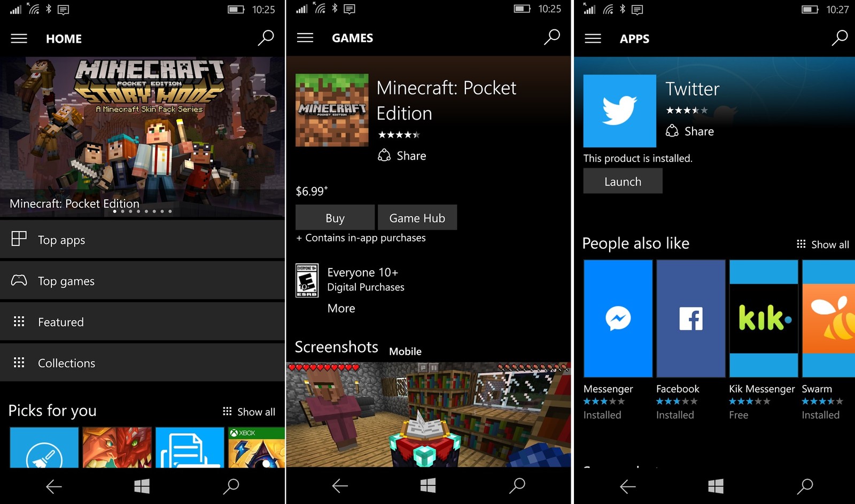Buy Minecraft for $6.99

pyautogui.click(x=335, y=218)
